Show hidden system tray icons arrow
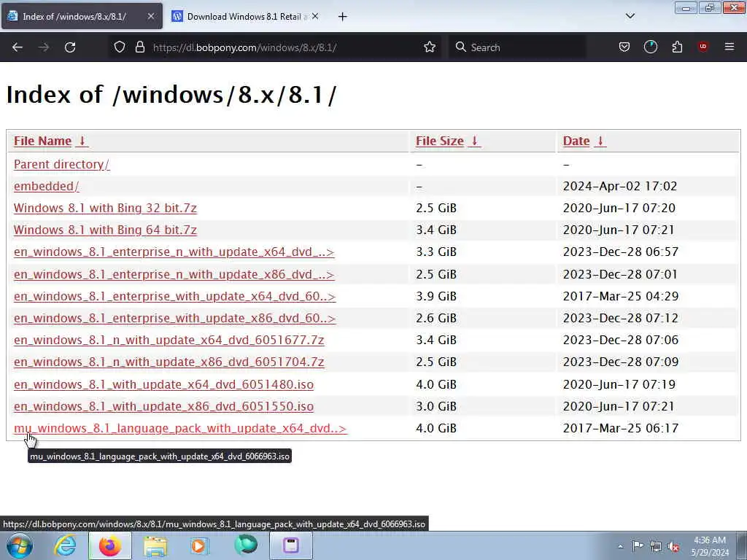The image size is (747, 560). (x=620, y=546)
